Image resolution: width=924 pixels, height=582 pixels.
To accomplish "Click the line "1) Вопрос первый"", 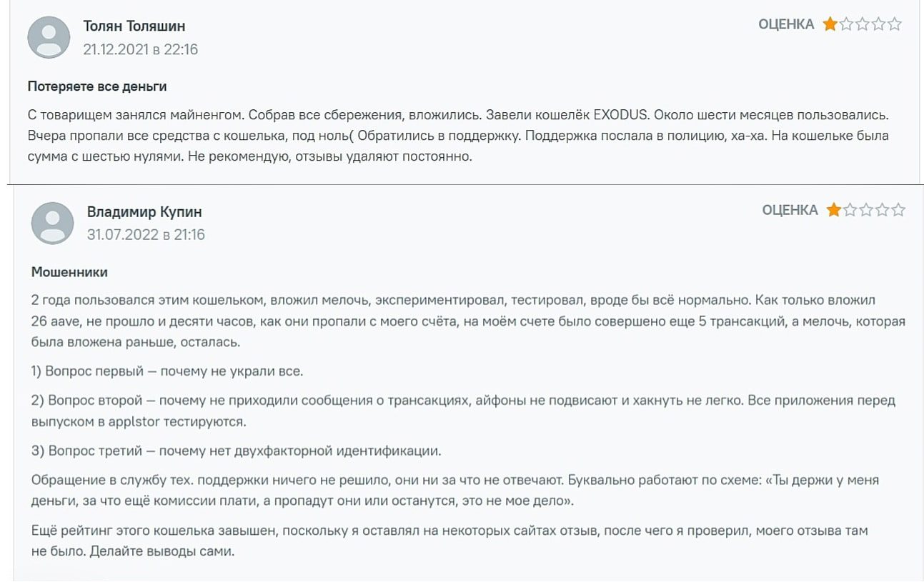I will (168, 371).
